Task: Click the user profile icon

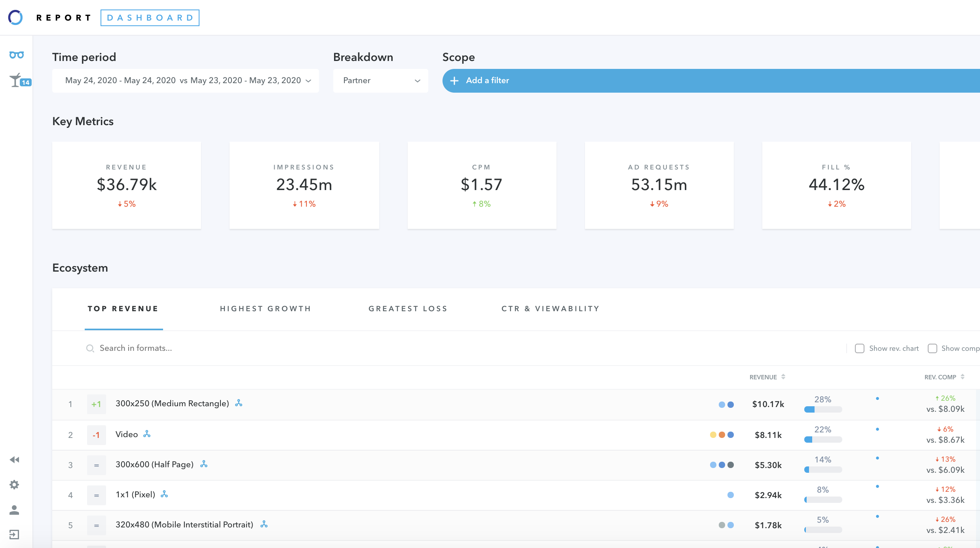Action: coord(15,510)
